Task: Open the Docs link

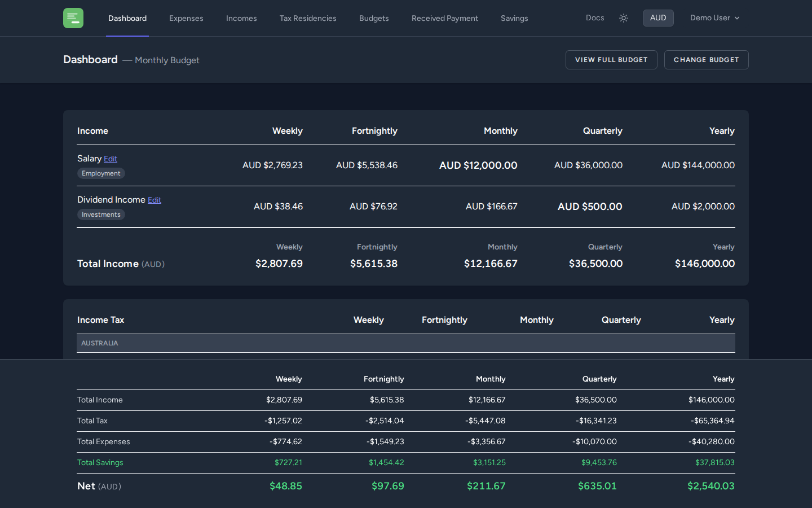Action: [x=595, y=18]
